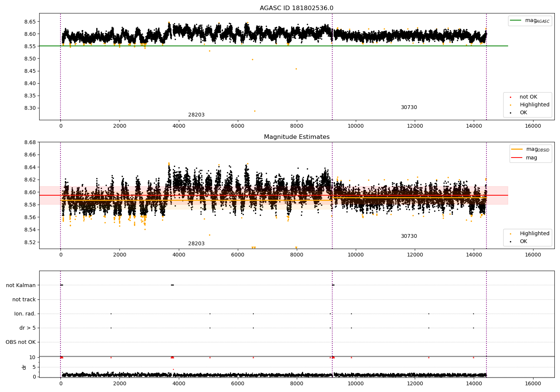
Task: Click the 'not Kalman' row label
Action: [x=21, y=285]
